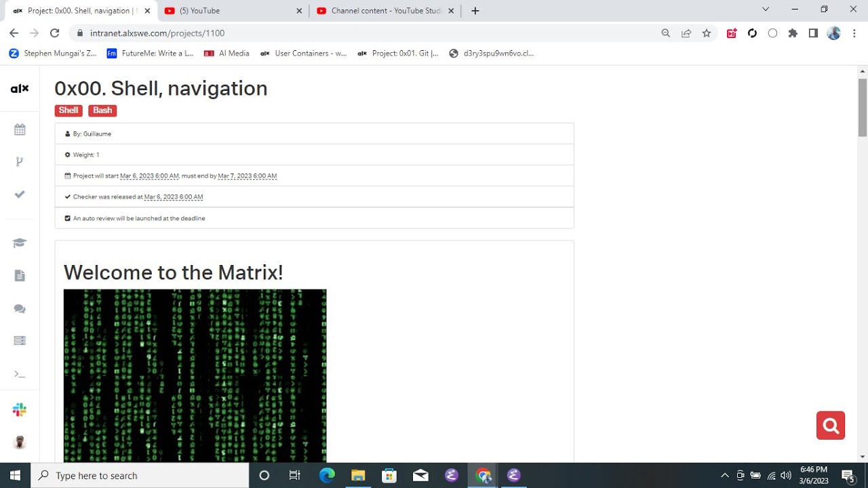Open the checkmark icon in sidebar
The height and width of the screenshot is (488, 868).
tap(20, 195)
